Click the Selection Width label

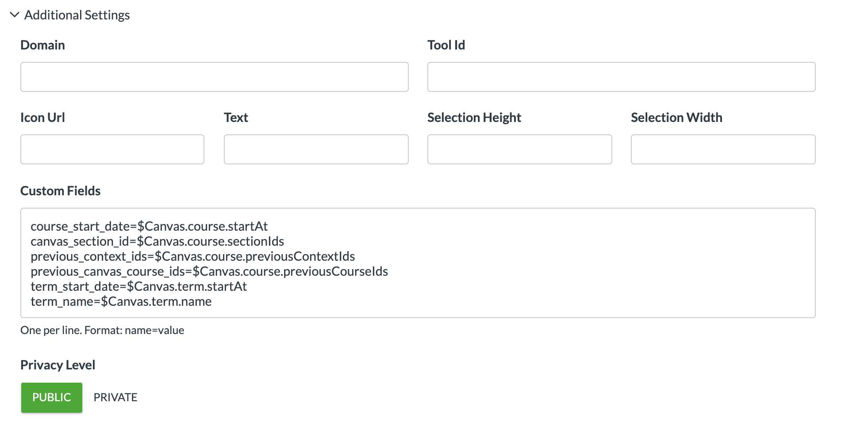coord(676,118)
